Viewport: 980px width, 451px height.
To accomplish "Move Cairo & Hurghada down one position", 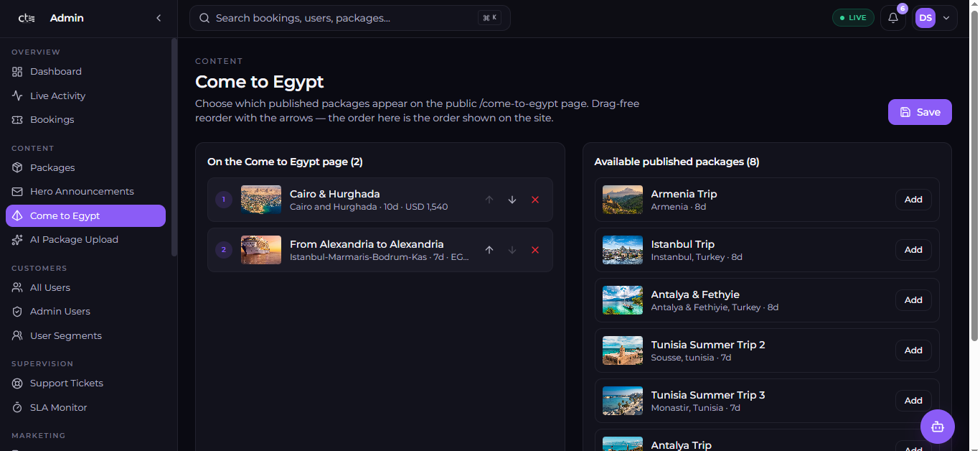I will (512, 200).
